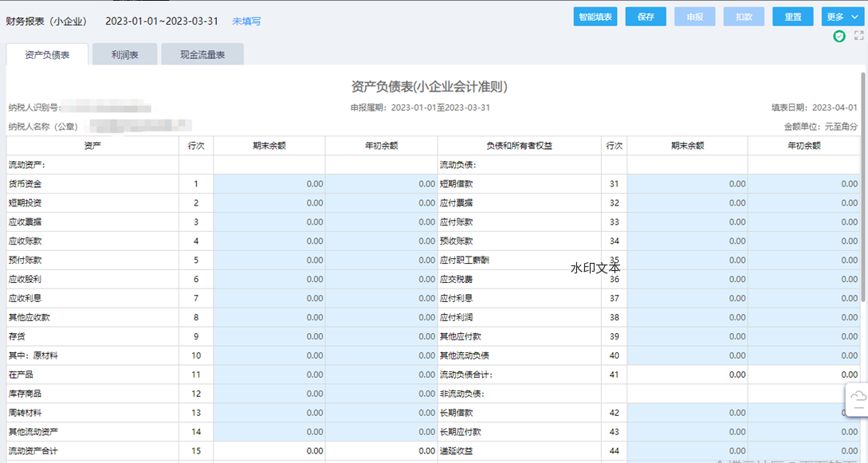Viewport: 868px width, 463px height.
Task: Click the floating cloud widget icon
Action: tap(858, 397)
